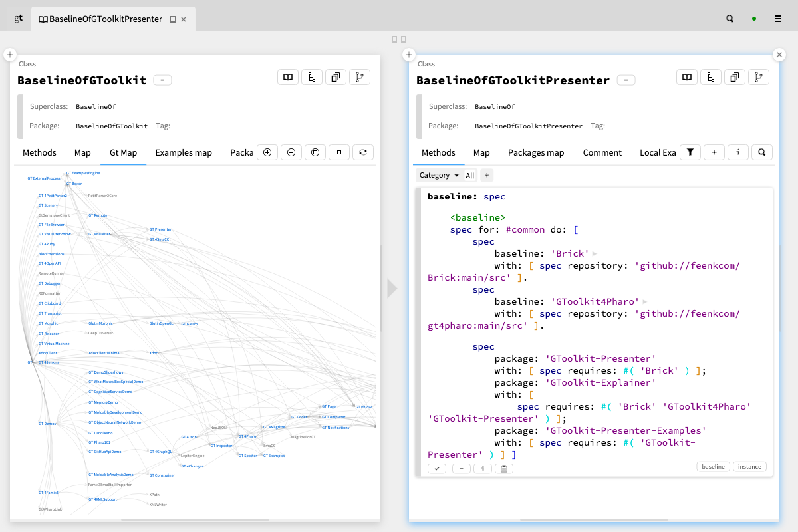This screenshot has height=532, width=798.
Task: Click the git branch icon in BaselineOfGToolkitPresenter pane
Action: pos(759,77)
